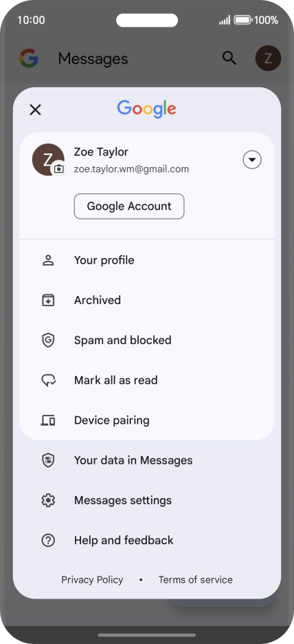Click the Spam and blocked shield icon

pos(48,340)
